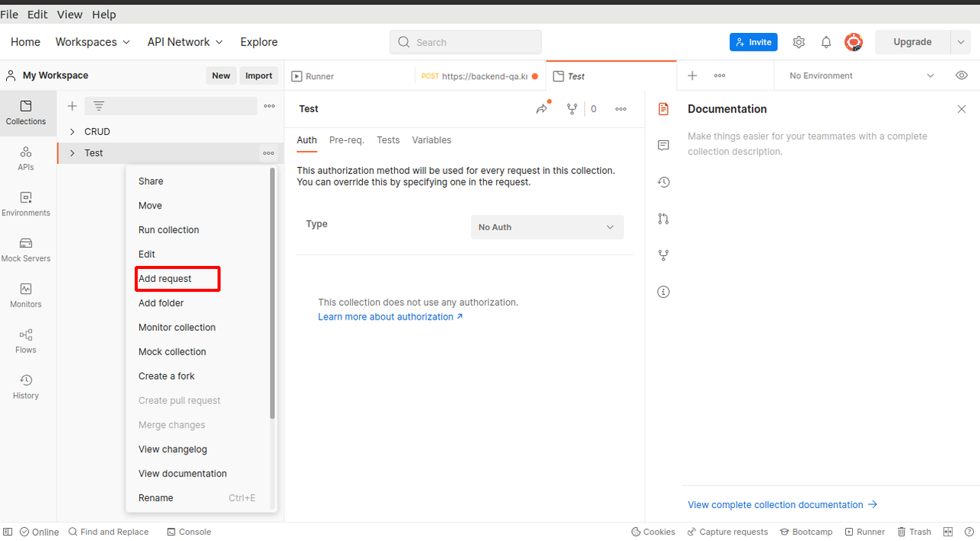Screen dimensions: 980x541
Task: Click the share arrow icon for Test
Action: pyautogui.click(x=542, y=109)
